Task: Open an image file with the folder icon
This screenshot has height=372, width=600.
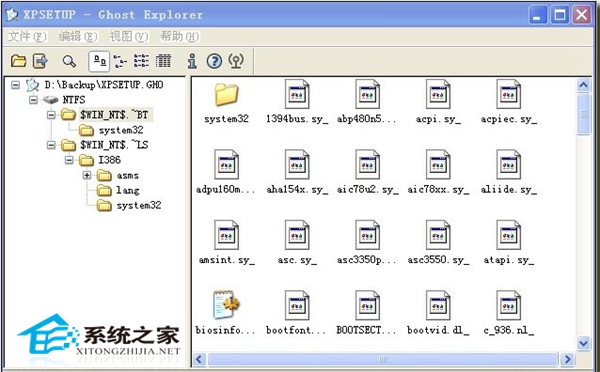Action: click(18, 61)
